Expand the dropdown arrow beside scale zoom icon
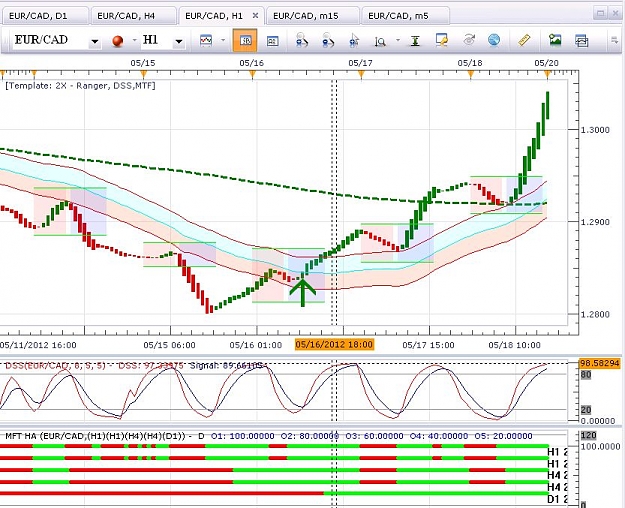 [x=398, y=40]
